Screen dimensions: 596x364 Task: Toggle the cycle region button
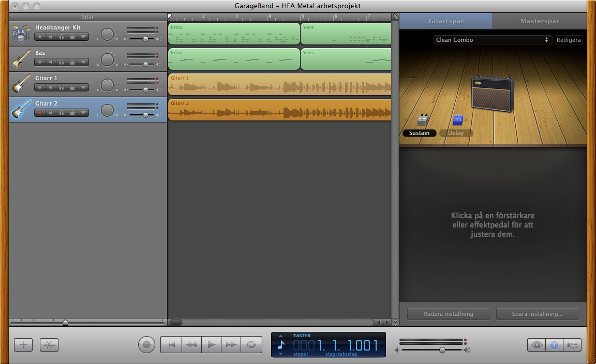point(251,345)
